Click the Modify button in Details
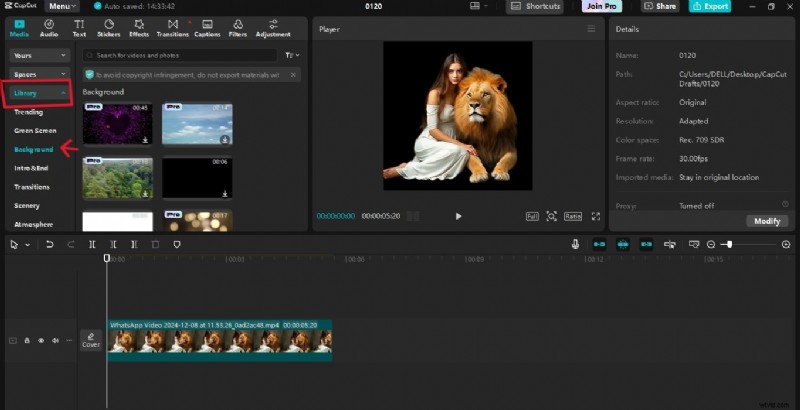800x410 pixels. click(766, 221)
